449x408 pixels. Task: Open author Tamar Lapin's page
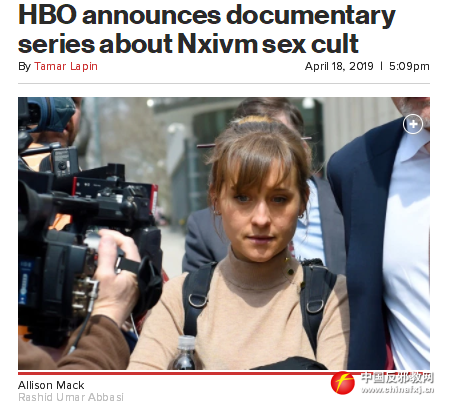(x=66, y=66)
